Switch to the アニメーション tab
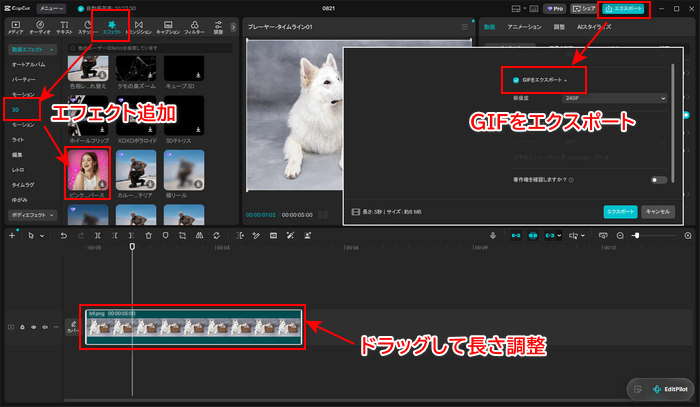The image size is (700, 407). (x=524, y=27)
